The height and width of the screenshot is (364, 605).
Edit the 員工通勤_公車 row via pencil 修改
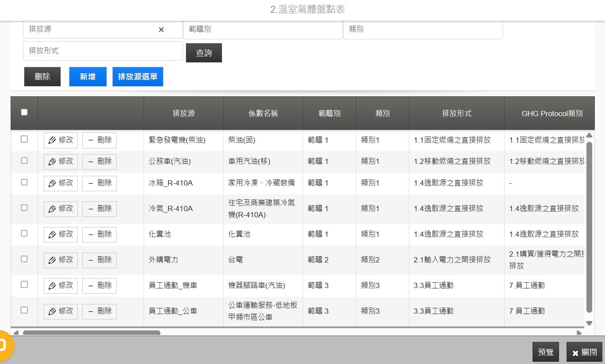coord(61,311)
